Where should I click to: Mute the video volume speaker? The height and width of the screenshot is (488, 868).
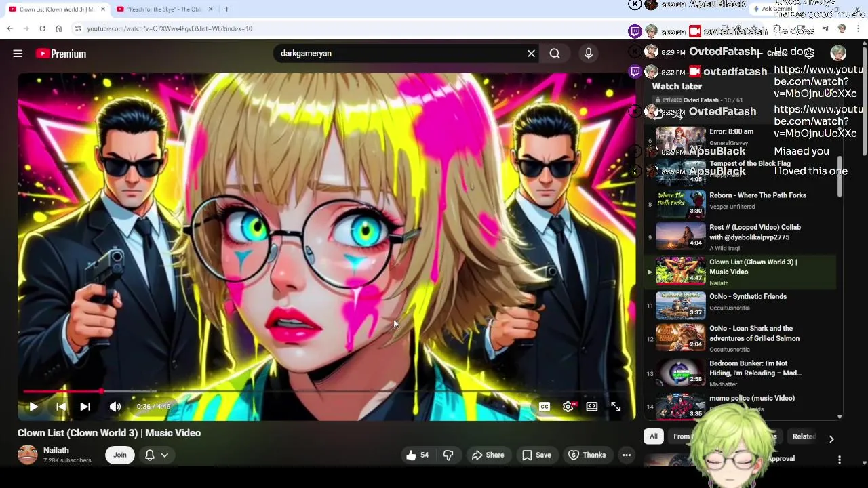115,407
